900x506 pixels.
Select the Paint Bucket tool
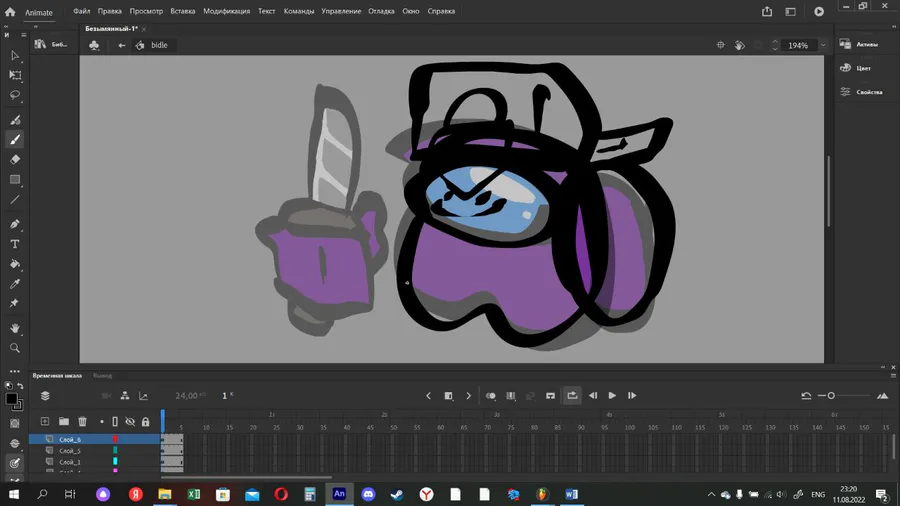(x=15, y=264)
